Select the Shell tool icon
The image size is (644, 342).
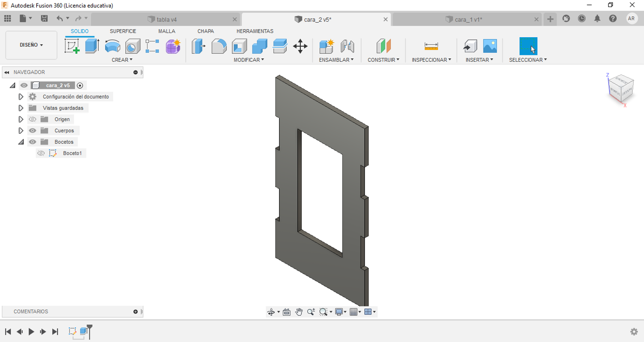pyautogui.click(x=239, y=46)
